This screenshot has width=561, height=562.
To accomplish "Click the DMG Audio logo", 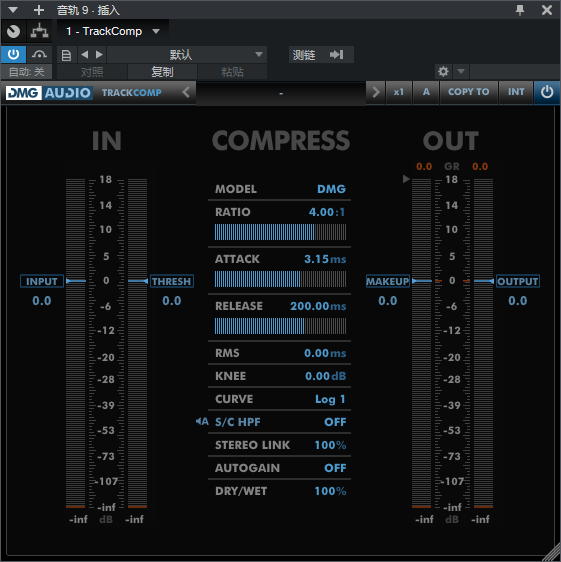I will 49,93.
